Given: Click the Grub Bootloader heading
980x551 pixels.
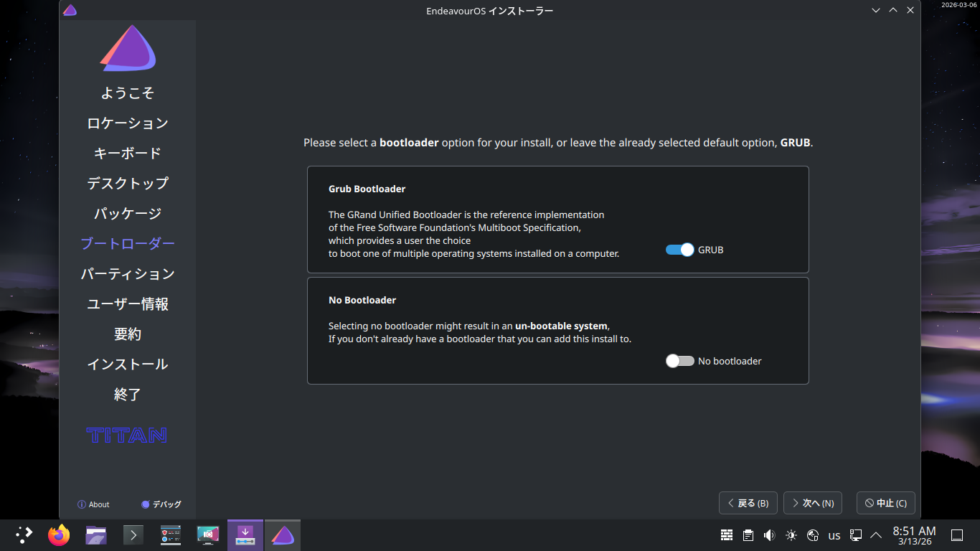Looking at the screenshot, I should (367, 189).
